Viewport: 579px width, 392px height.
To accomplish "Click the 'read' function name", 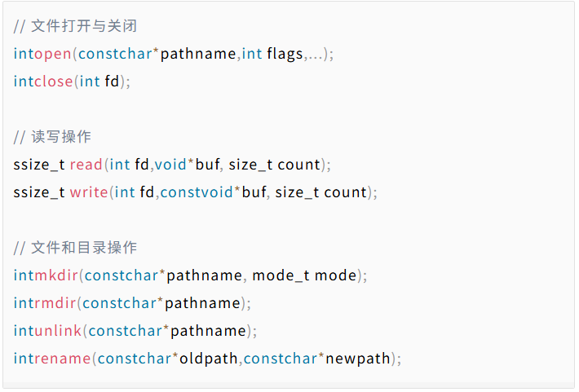I will pos(86,165).
